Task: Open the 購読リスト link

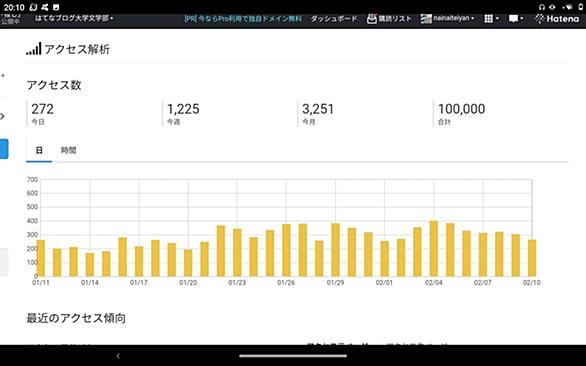Action: [395, 19]
